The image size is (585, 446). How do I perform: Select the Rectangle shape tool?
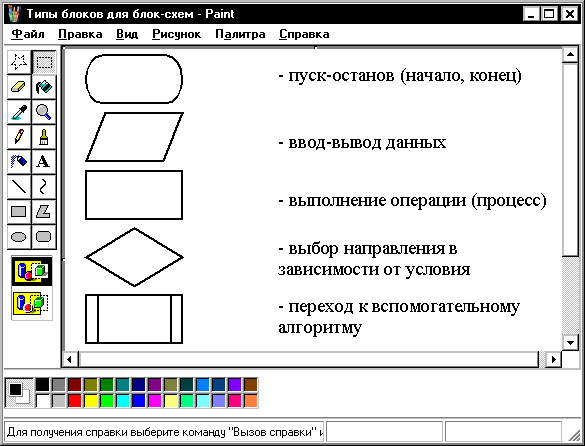coord(19,212)
